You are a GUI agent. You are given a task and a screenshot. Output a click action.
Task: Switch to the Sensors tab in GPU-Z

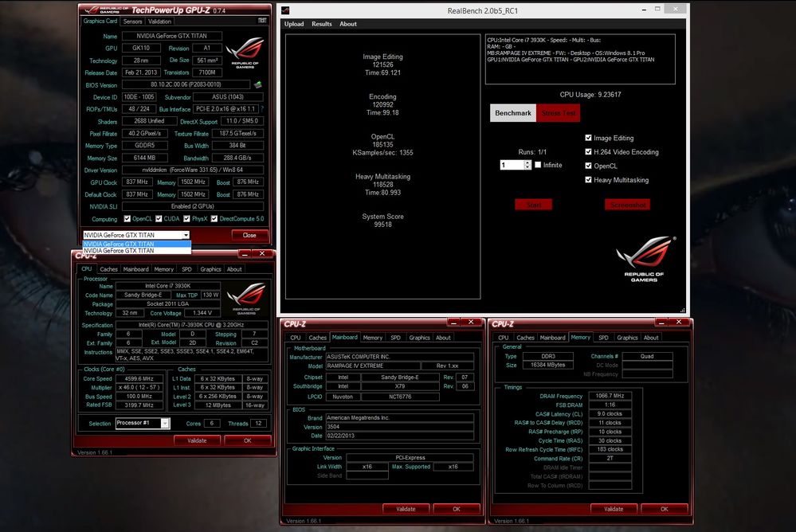click(132, 22)
